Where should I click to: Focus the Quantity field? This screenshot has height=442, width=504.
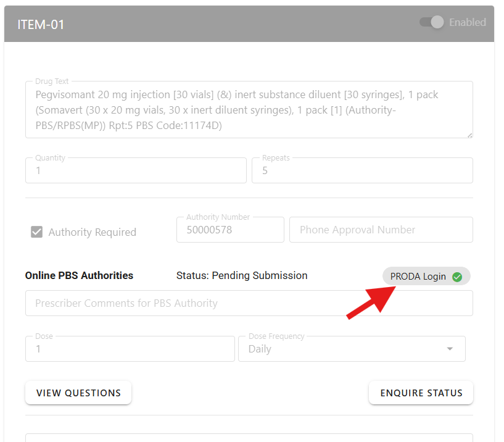[136, 170]
